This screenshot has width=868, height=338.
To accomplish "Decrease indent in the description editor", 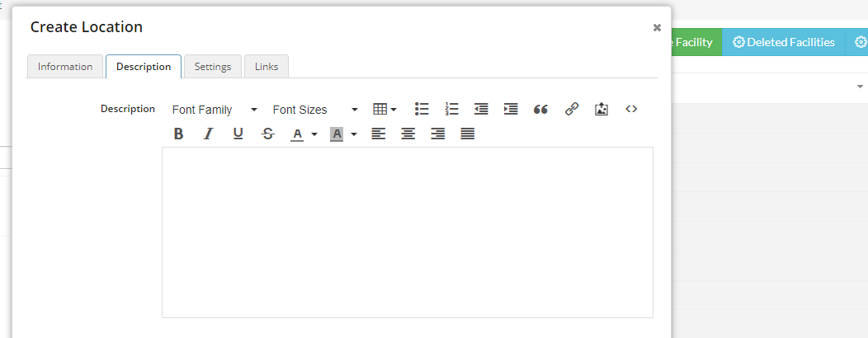I will (481, 109).
